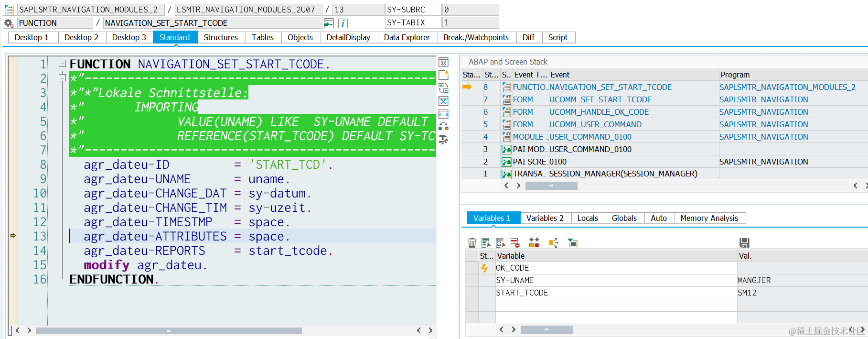Click the variables table horizontal scrollbar thumb

547,329
